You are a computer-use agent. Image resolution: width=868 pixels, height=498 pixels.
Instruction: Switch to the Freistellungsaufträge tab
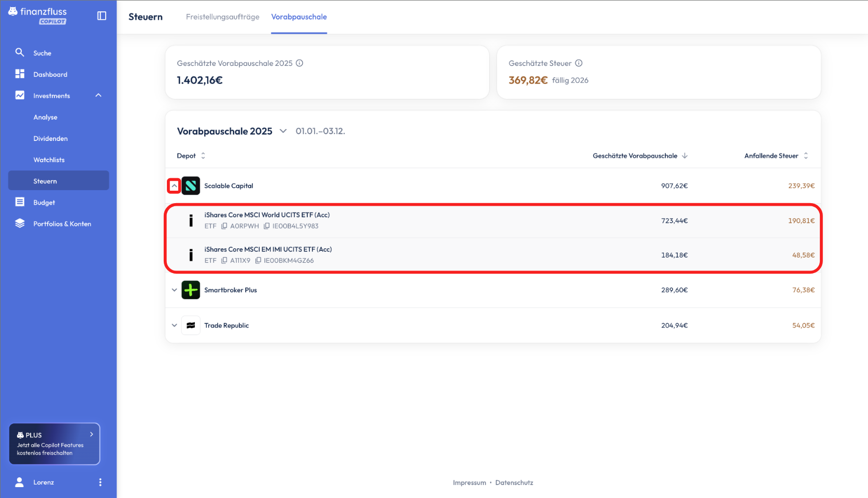[222, 17]
